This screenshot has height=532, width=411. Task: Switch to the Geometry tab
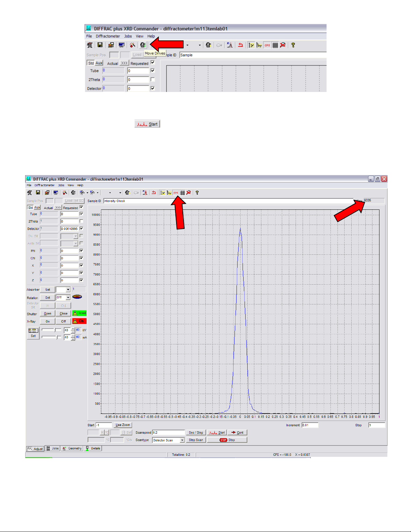[72, 448]
